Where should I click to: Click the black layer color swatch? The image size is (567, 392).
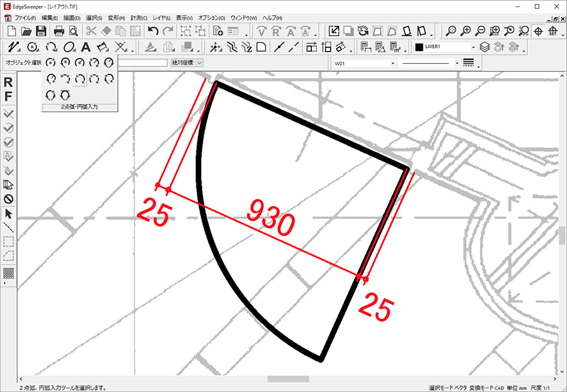tap(419, 47)
